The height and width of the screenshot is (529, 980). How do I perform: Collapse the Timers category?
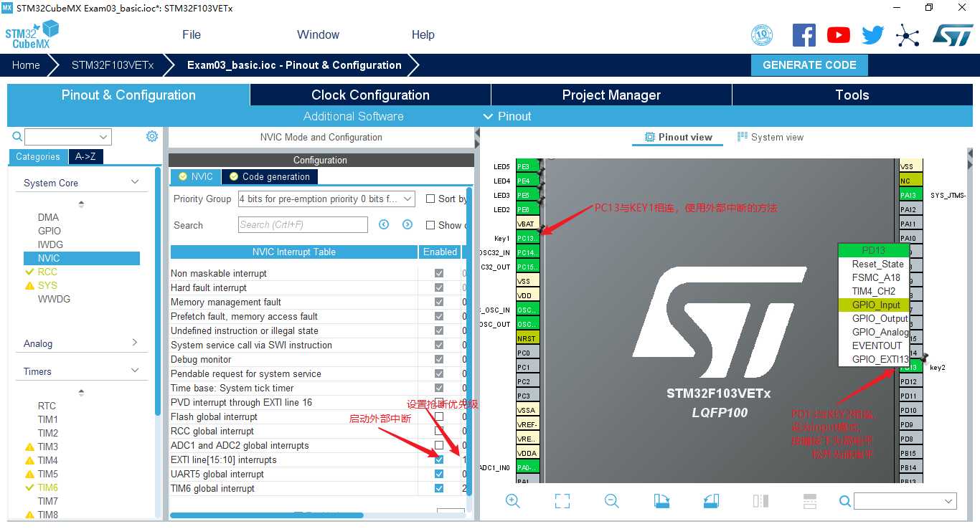135,371
